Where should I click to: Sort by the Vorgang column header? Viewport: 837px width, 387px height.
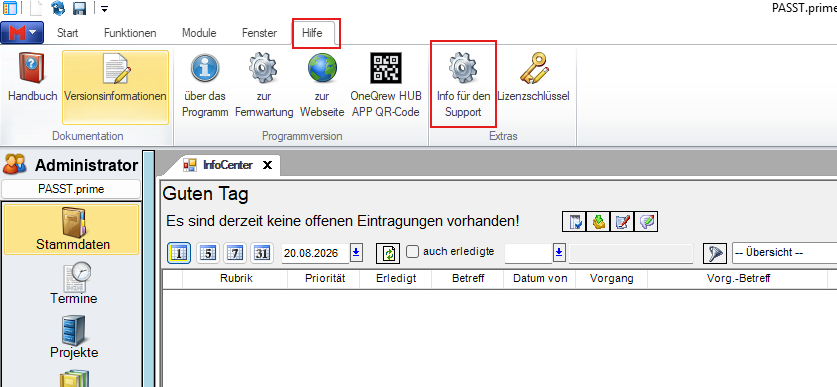tap(612, 279)
